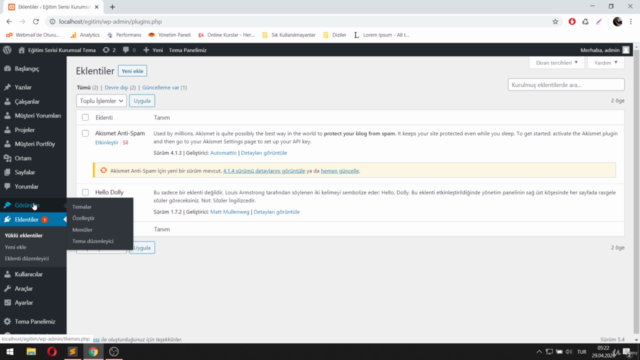Open Ortam media icon in sidebar
The width and height of the screenshot is (640, 360).
7,158
